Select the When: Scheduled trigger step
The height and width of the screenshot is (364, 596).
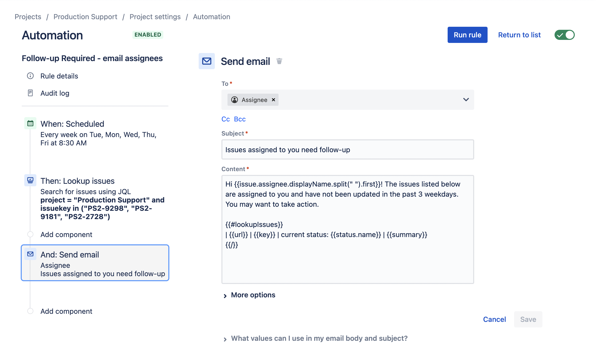[95, 133]
